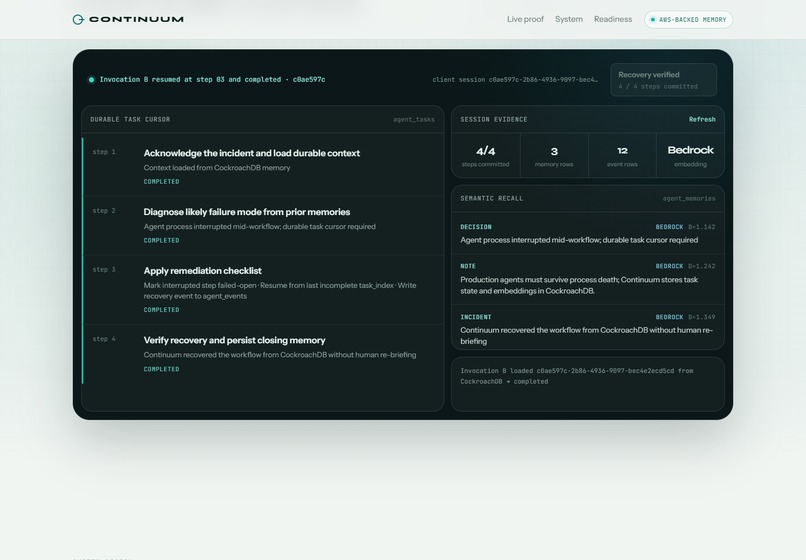Click COMPLETED status under step 4
The width and height of the screenshot is (806, 560).
tap(161, 369)
